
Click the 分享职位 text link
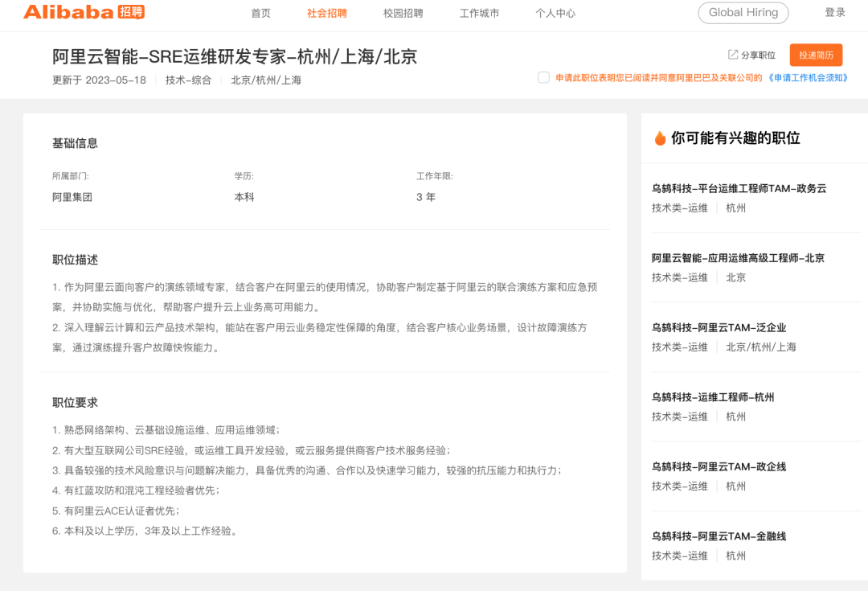[758, 55]
